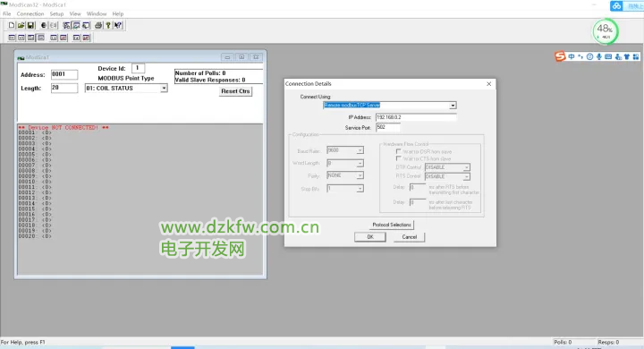Click the Sogou input method S icon
This screenshot has width=644, height=349.
click(x=560, y=56)
